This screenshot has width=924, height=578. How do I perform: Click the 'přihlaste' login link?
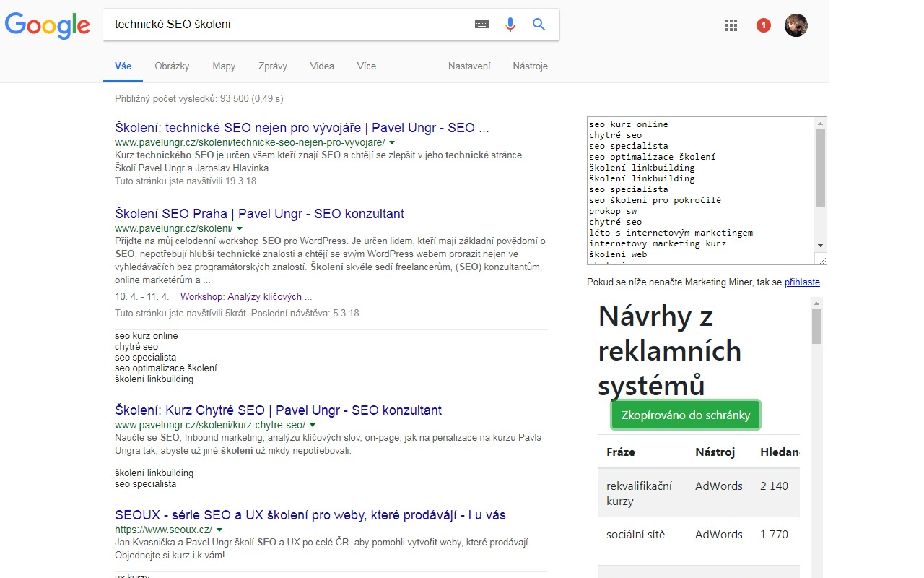tap(802, 282)
